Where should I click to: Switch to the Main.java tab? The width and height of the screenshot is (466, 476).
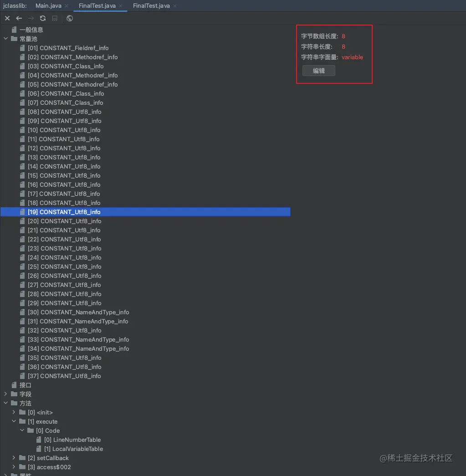click(x=48, y=6)
